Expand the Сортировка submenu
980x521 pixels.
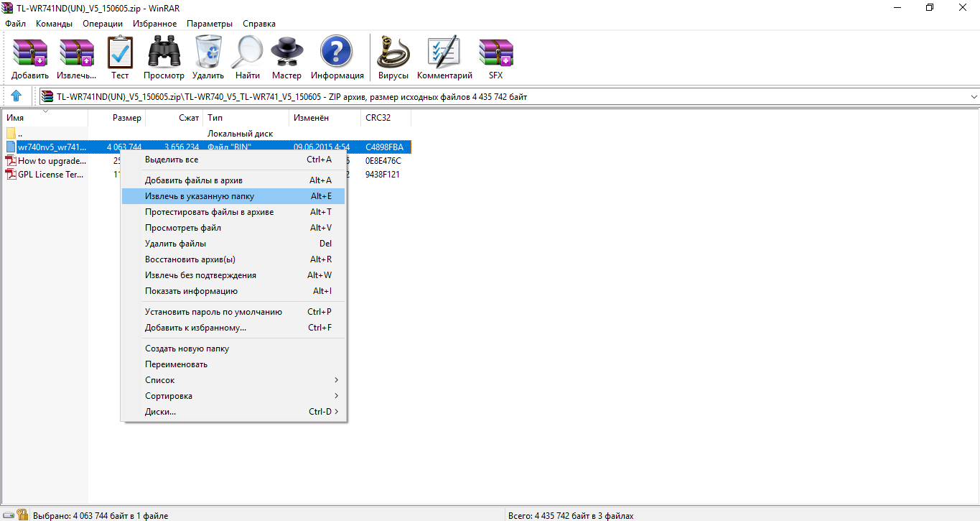click(336, 396)
